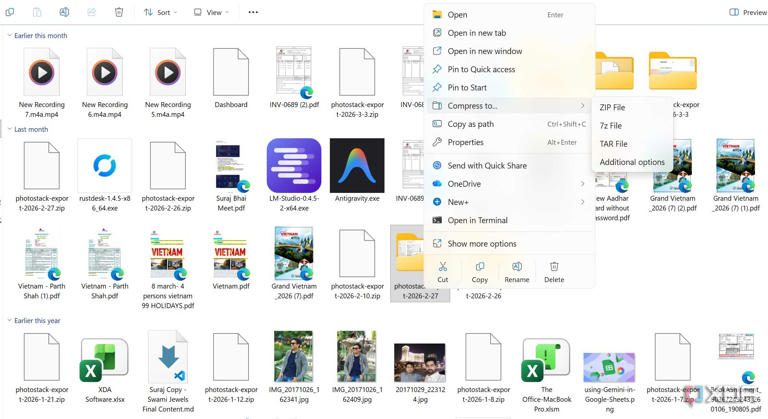Screen dimensions: 768x419
Task: Open Properties from context menu
Action: 509,142
